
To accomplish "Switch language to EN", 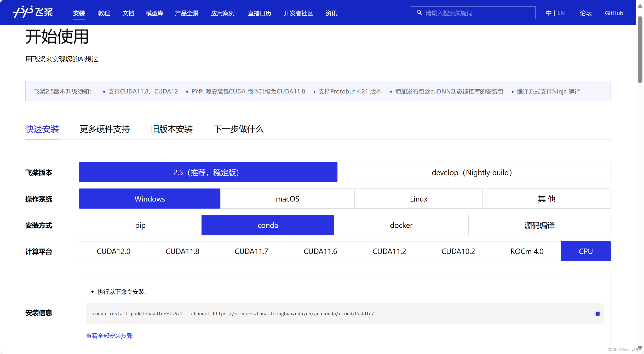I will (x=561, y=13).
